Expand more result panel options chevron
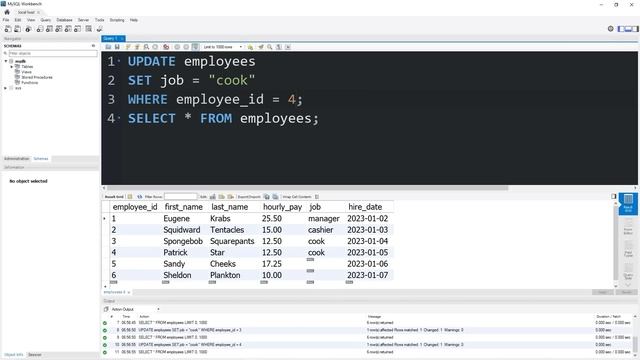 (628, 285)
